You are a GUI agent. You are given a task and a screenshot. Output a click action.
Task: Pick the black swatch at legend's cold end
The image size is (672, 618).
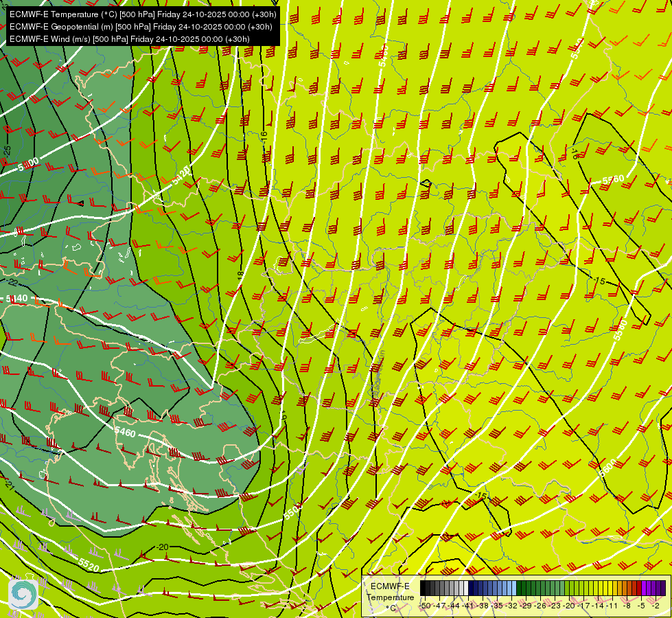coord(423,588)
